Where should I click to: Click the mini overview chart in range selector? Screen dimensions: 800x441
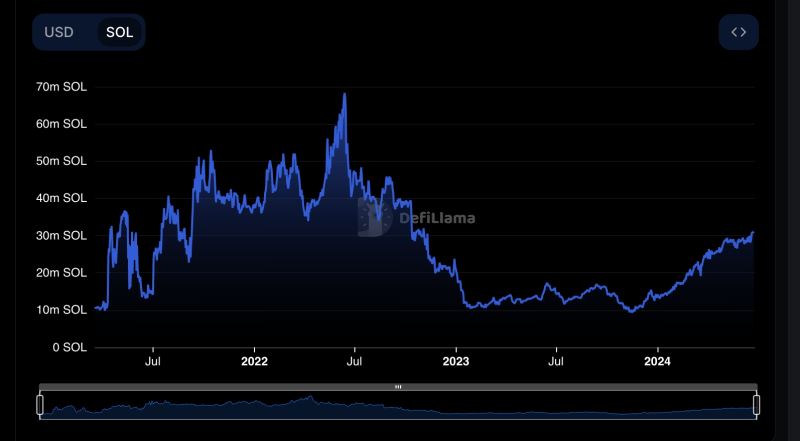pos(398,406)
